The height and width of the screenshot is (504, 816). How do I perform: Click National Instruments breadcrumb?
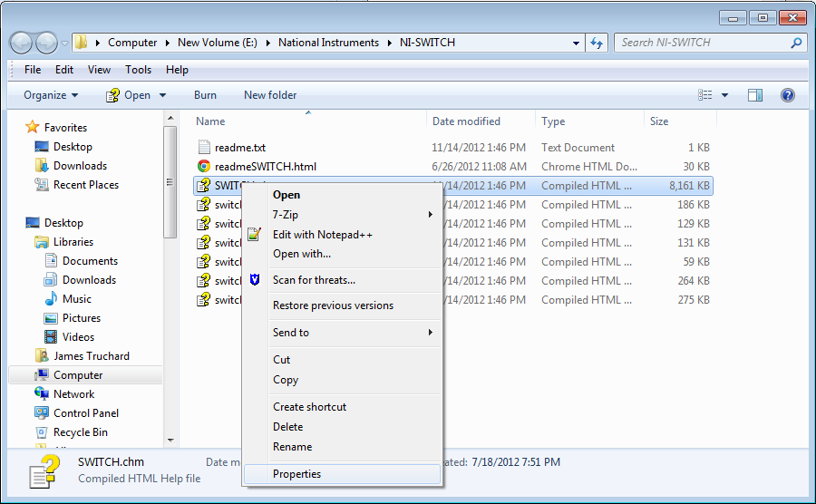[x=328, y=43]
